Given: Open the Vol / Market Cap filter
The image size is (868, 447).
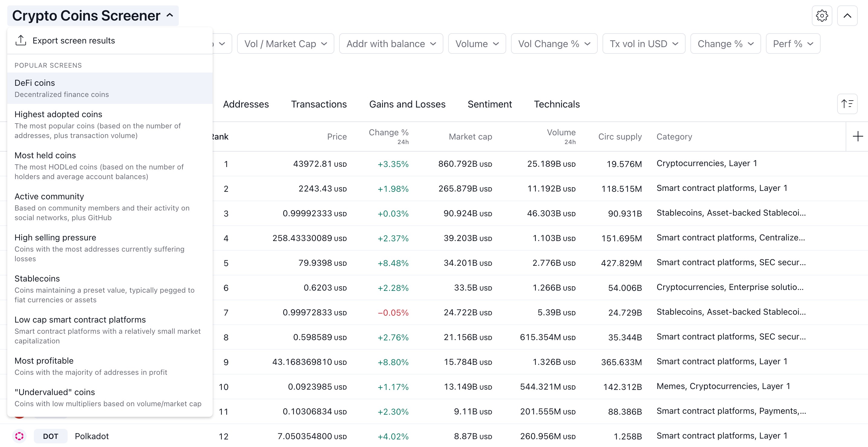Looking at the screenshot, I should [x=285, y=44].
